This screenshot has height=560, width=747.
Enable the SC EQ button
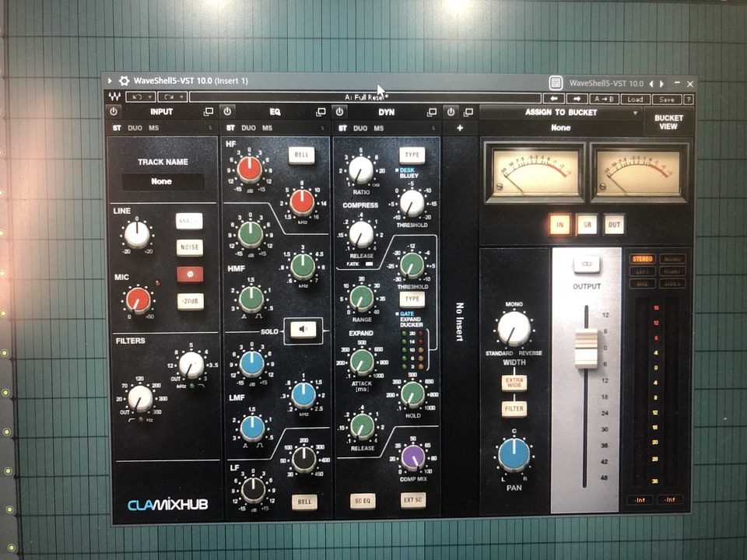coord(363,501)
